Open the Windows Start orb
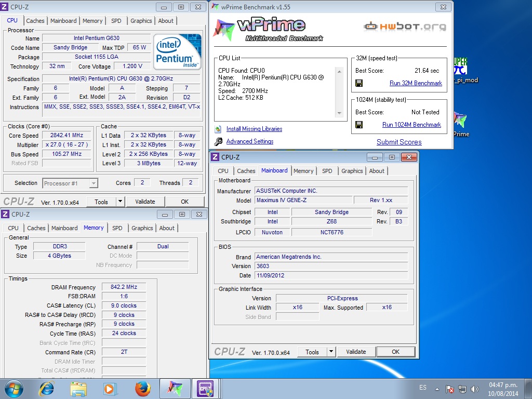 pyautogui.click(x=14, y=389)
